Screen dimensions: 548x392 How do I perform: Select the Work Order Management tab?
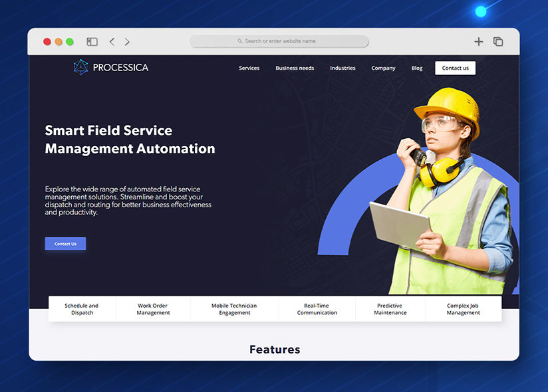[153, 309]
